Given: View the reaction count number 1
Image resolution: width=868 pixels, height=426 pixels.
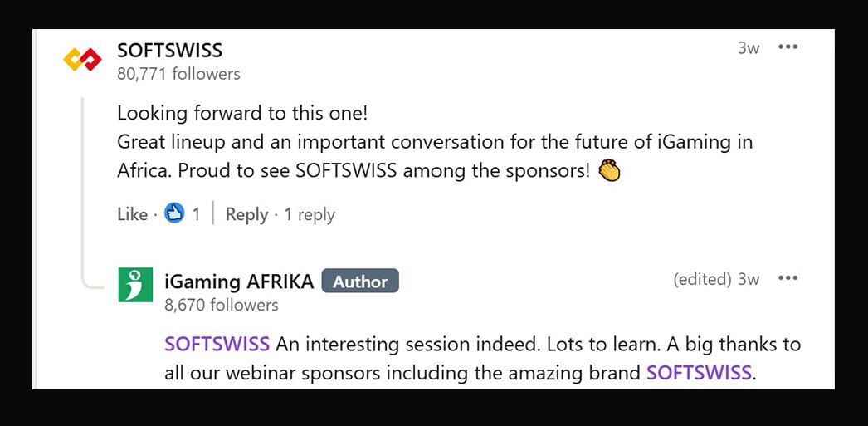Looking at the screenshot, I should 196,214.
